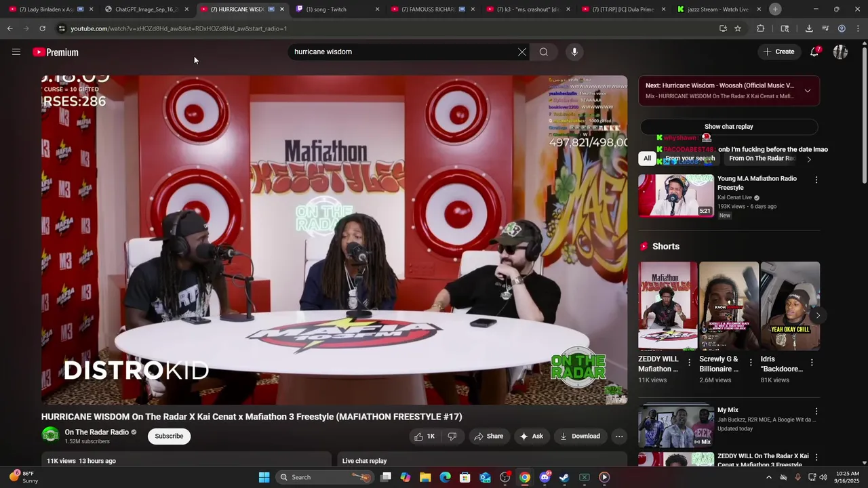Open File Explorer from taskbar

[425, 477]
